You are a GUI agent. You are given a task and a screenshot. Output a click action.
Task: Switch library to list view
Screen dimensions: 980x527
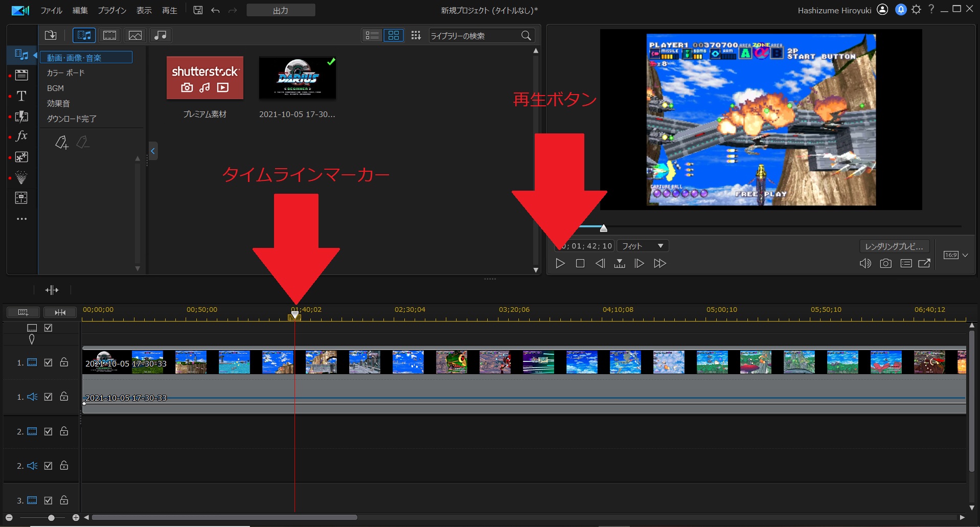(372, 35)
